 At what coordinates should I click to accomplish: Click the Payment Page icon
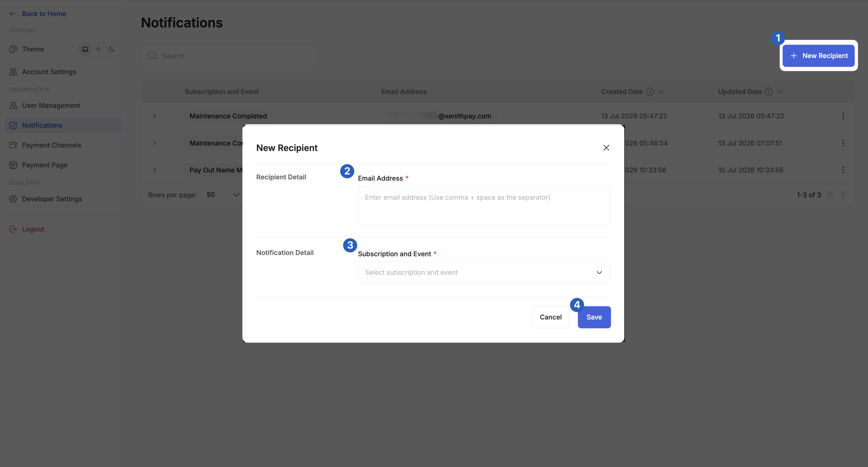[13, 165]
